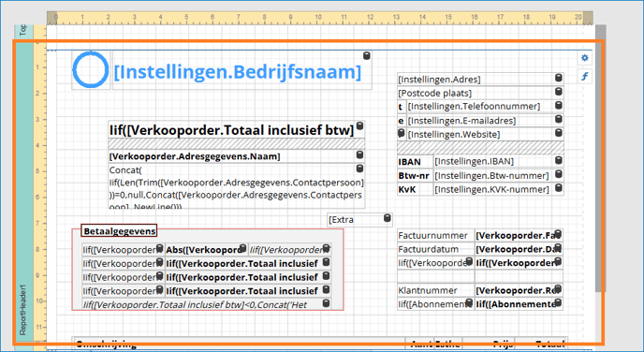Viewport: 644px width, 352px height.
Task: Click database icon on italic 'Het' expression row
Action: 326,303
